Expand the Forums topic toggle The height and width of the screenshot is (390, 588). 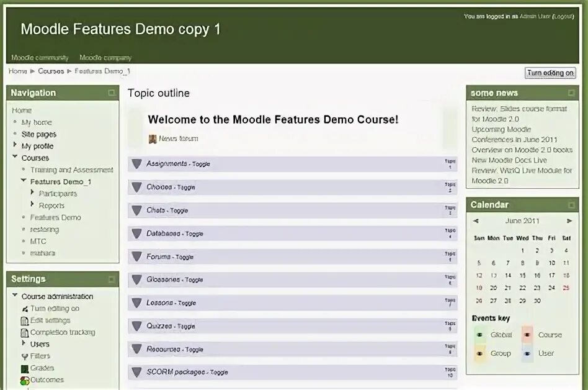[x=136, y=256]
